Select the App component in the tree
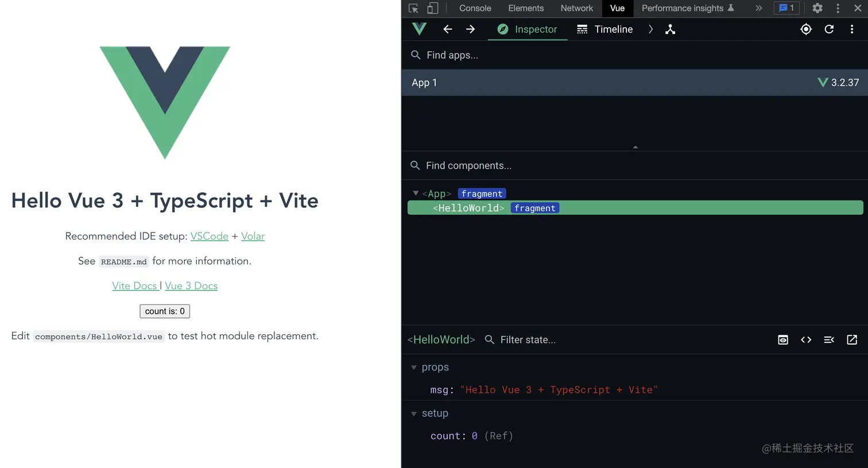 437,194
